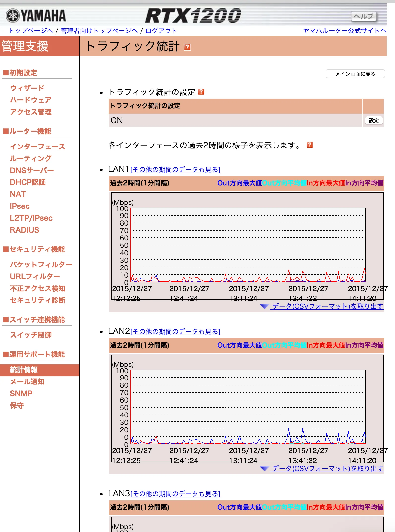Screen dimensions: 395x532
Task: Click inside the LAN1 traffic graph
Action: click(x=248, y=245)
